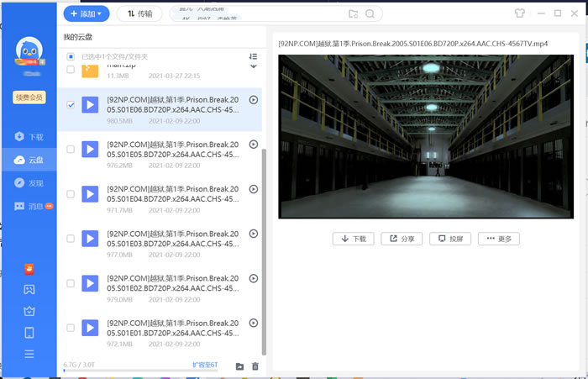The image size is (588, 379).
Task: Open the skin (shirt) icon
Action: coord(519,13)
